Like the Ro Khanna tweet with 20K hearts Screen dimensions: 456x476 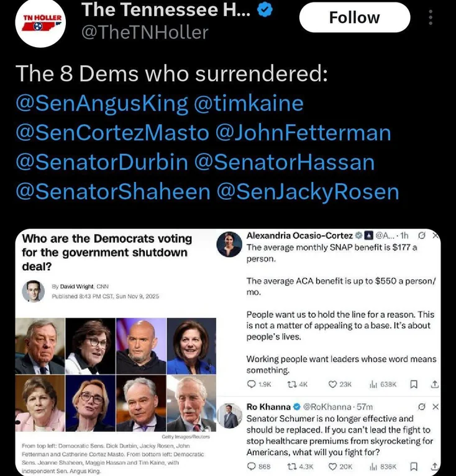[333, 466]
